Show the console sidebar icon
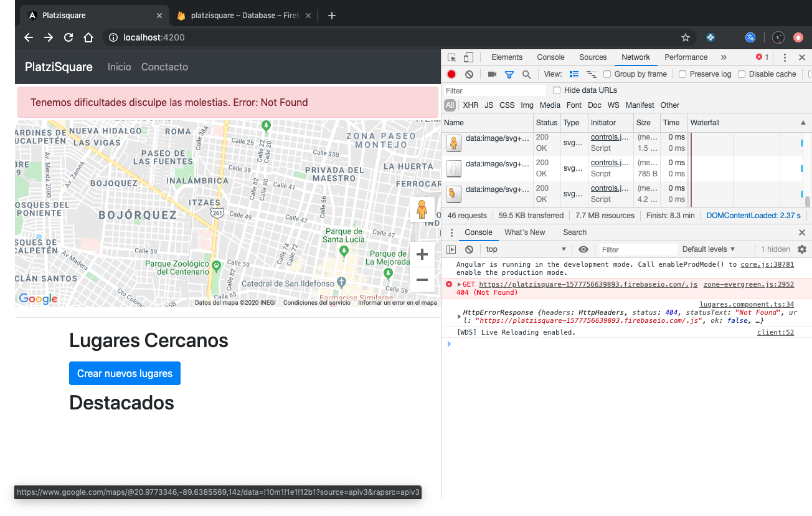The height and width of the screenshot is (516, 812). click(451, 249)
